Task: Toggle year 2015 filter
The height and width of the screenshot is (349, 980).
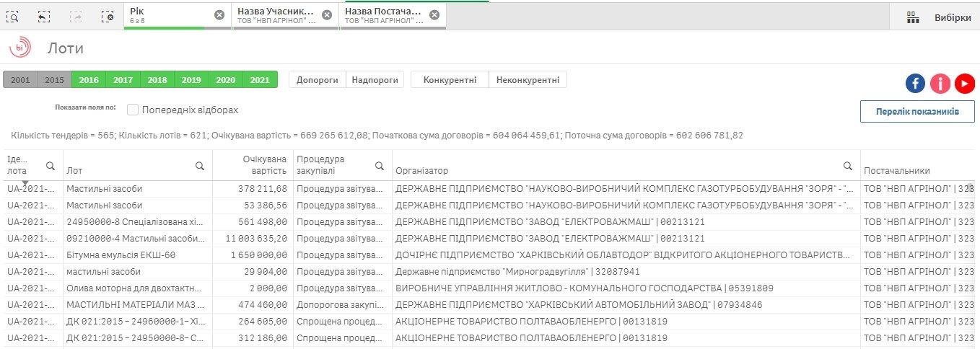Action: (x=54, y=80)
